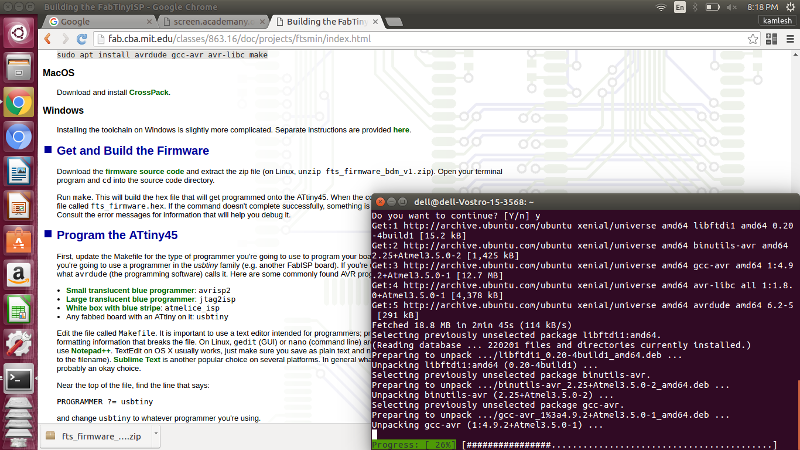800x450 pixels.
Task: Close the screen.academany tab
Action: [262, 21]
